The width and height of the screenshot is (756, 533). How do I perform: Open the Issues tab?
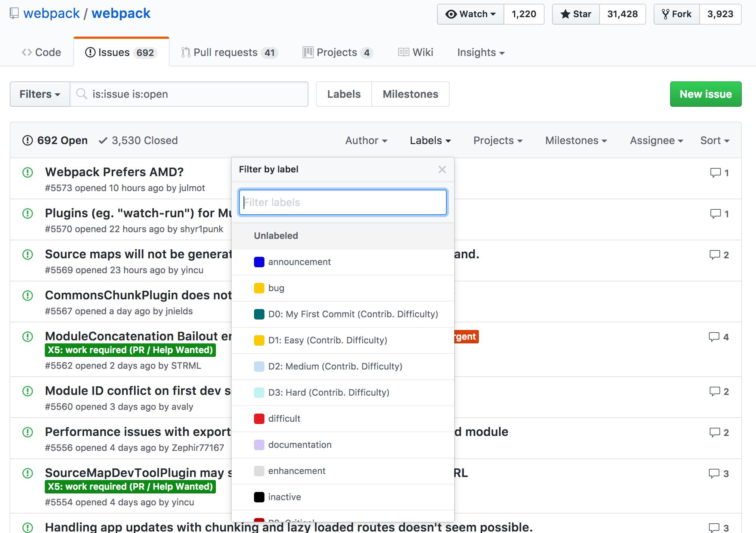[121, 52]
